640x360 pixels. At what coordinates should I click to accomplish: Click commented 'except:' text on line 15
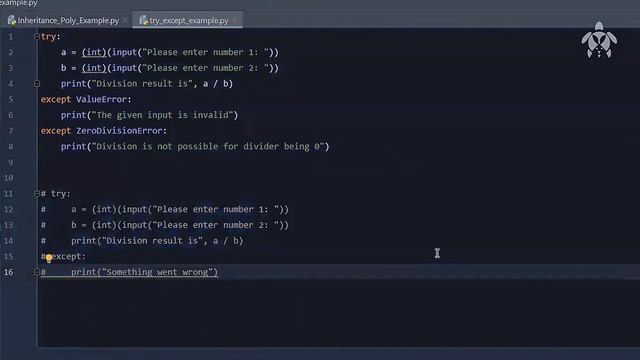point(69,256)
